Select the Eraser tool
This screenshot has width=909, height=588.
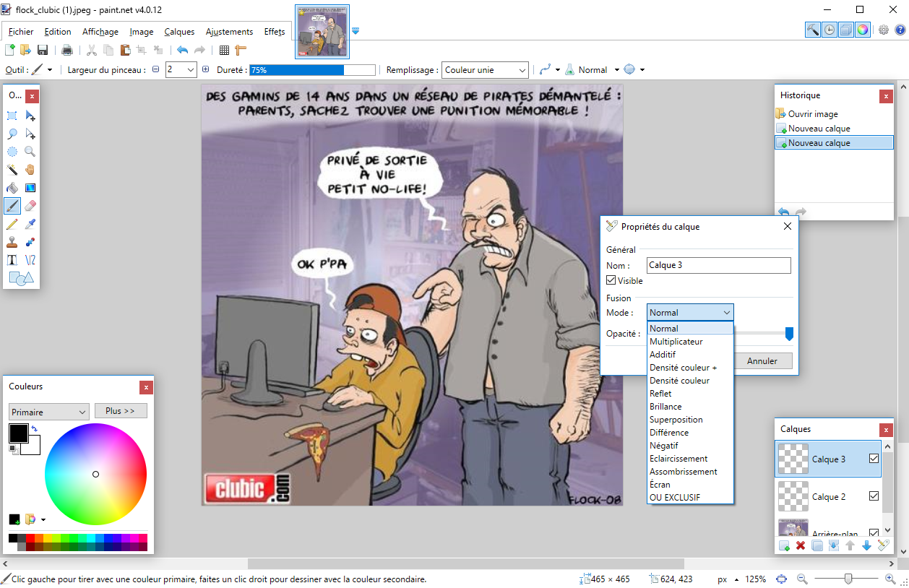point(30,206)
